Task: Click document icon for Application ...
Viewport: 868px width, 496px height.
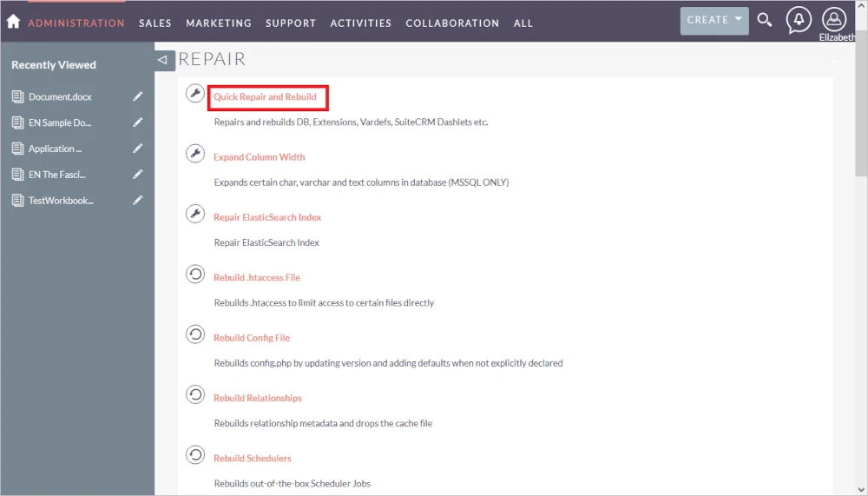Action: pyautogui.click(x=17, y=149)
